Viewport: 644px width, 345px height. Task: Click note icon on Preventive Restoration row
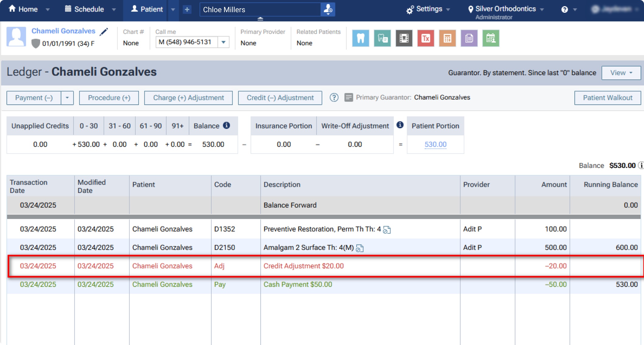[387, 230]
